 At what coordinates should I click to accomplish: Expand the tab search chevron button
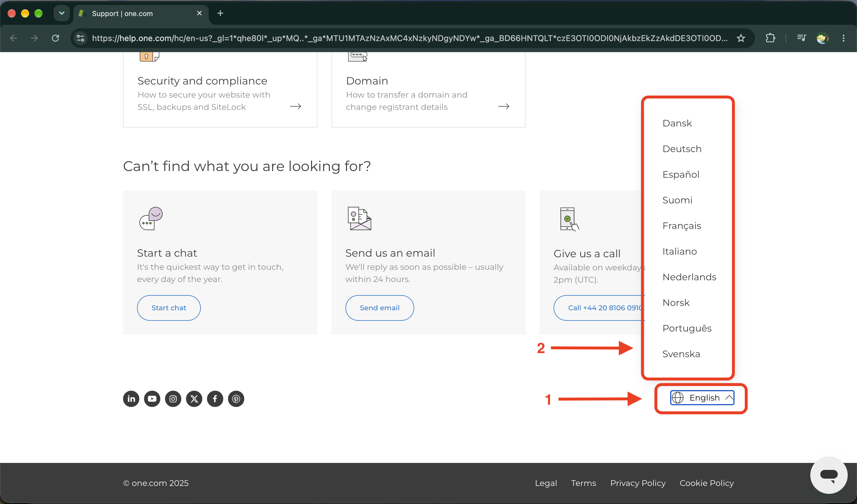(62, 13)
